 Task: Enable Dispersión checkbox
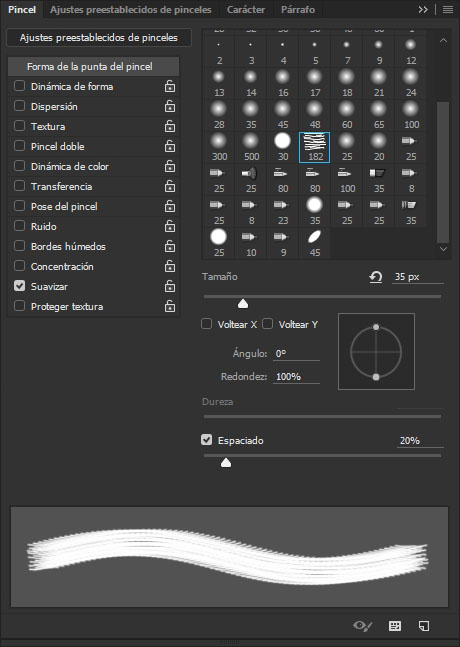[x=19, y=106]
